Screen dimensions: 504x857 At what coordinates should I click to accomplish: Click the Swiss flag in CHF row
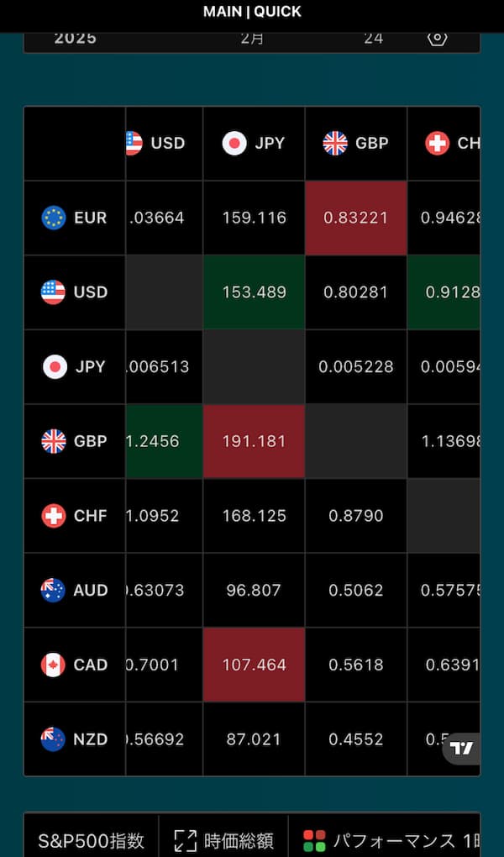click(x=54, y=516)
